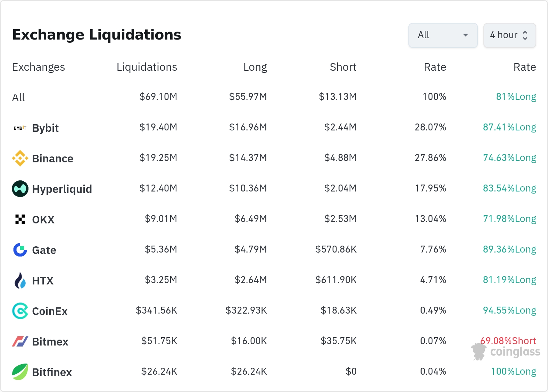Click the coinglass watermark logo
This screenshot has width=548, height=392.
pos(506,352)
